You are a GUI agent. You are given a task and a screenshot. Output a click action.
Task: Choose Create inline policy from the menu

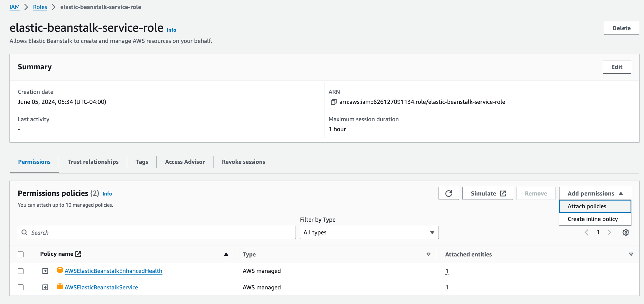(x=595, y=219)
